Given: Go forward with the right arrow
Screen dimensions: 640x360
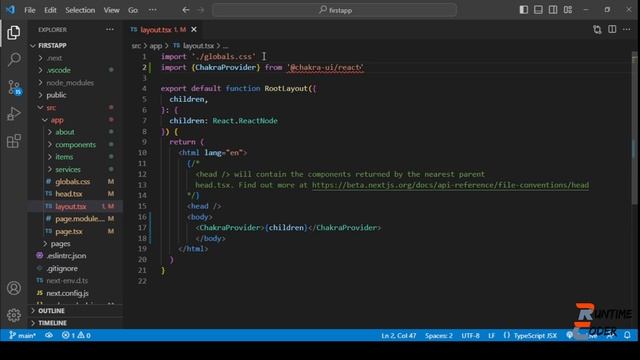Looking at the screenshot, I should [x=200, y=10].
